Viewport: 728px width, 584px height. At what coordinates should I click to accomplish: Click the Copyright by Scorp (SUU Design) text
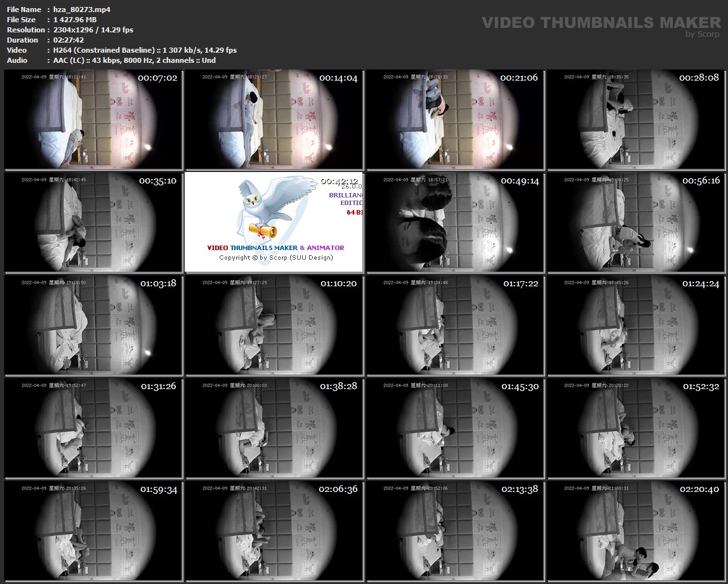point(275,257)
